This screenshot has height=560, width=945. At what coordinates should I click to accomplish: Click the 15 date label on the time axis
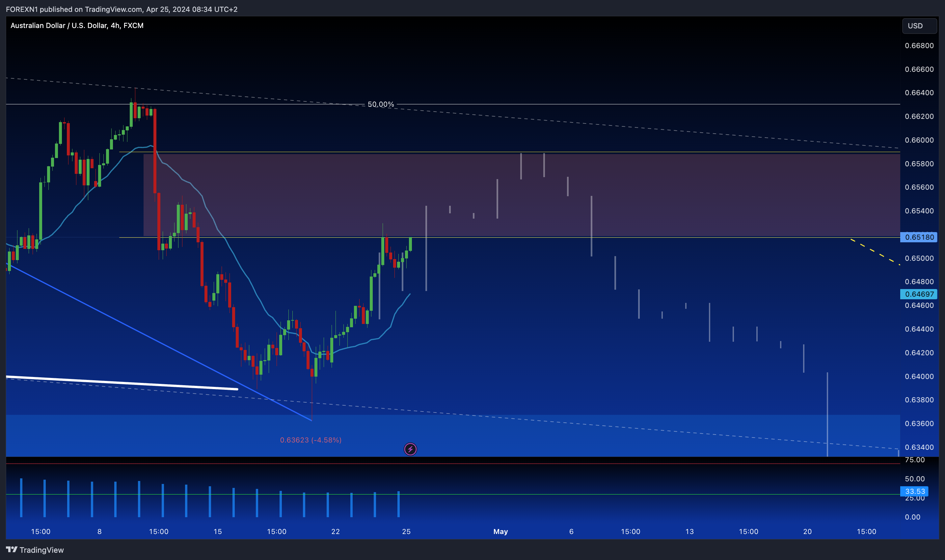(x=218, y=531)
